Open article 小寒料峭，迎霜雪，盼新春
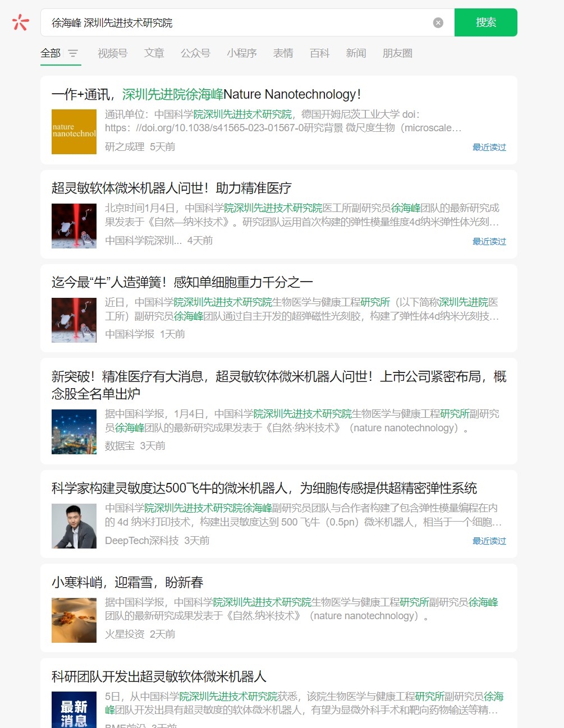The width and height of the screenshot is (564, 728). [127, 582]
